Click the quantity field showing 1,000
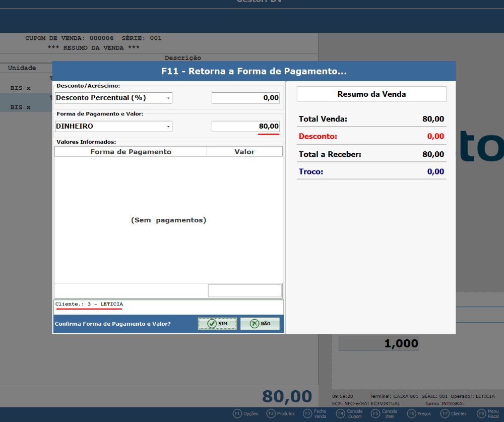Screen dimensions: 504x422 [379, 343]
